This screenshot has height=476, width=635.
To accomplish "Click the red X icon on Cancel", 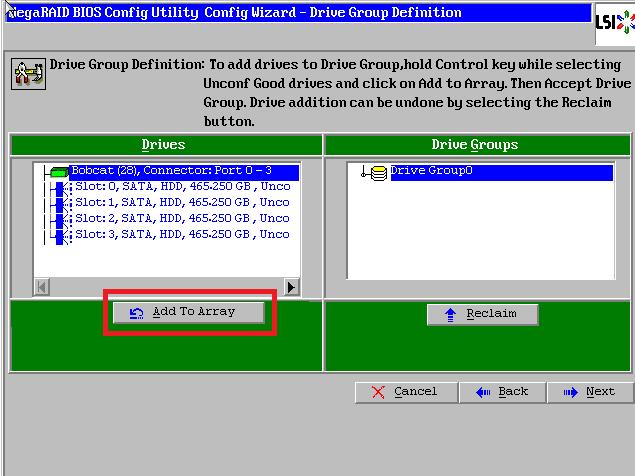I will 378,392.
